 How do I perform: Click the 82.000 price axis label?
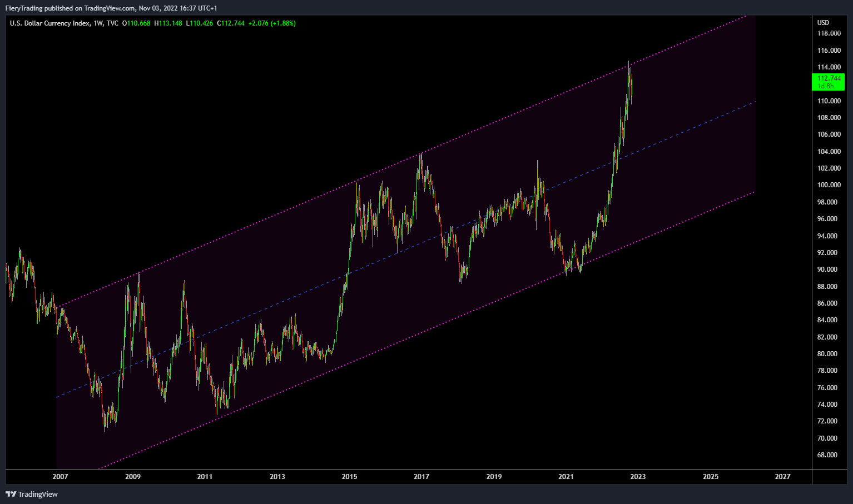829,337
